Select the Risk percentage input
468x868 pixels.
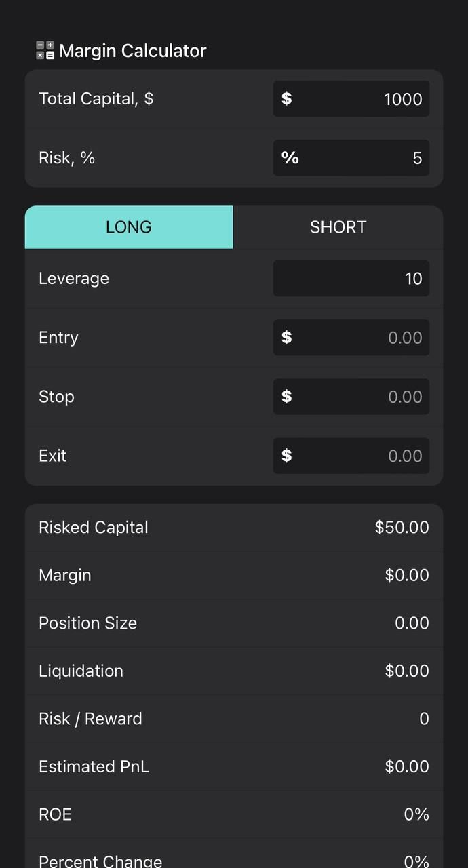click(366, 158)
